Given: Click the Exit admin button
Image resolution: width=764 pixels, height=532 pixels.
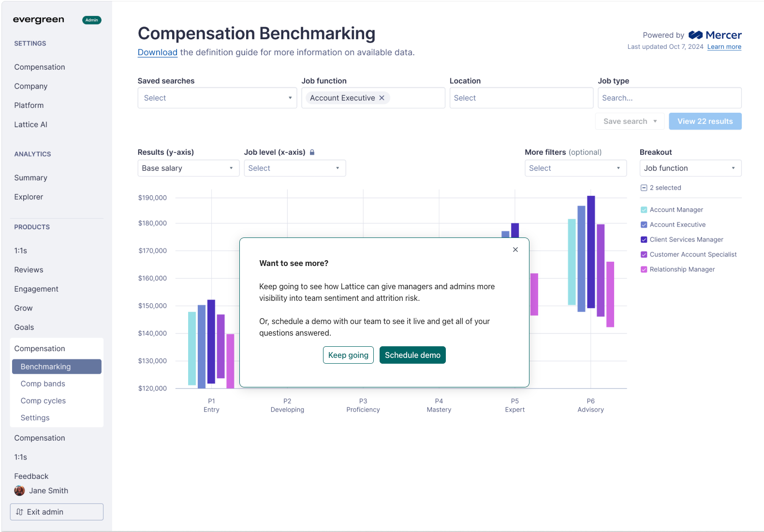Looking at the screenshot, I should pos(57,512).
